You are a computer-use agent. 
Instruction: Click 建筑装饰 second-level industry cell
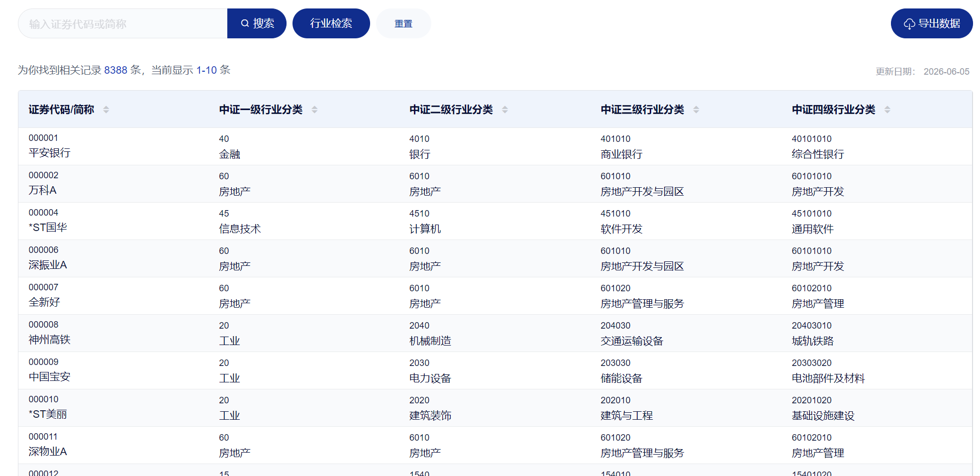coord(430,416)
